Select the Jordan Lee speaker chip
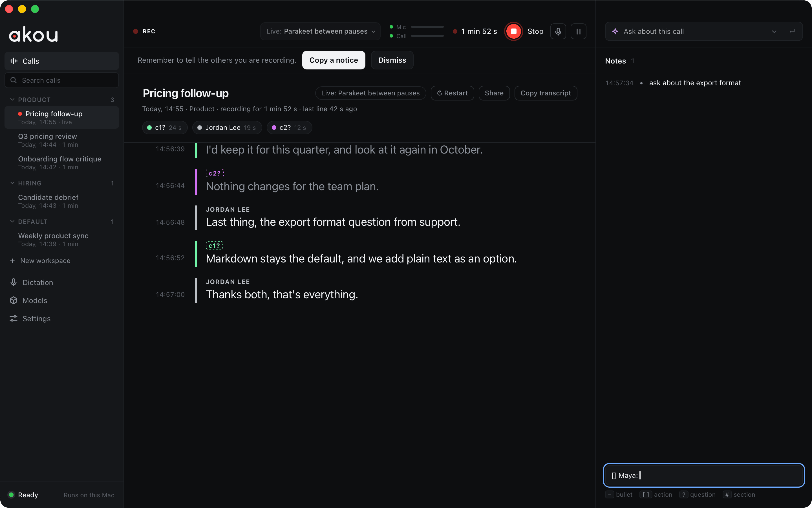The image size is (812, 508). pyautogui.click(x=227, y=128)
